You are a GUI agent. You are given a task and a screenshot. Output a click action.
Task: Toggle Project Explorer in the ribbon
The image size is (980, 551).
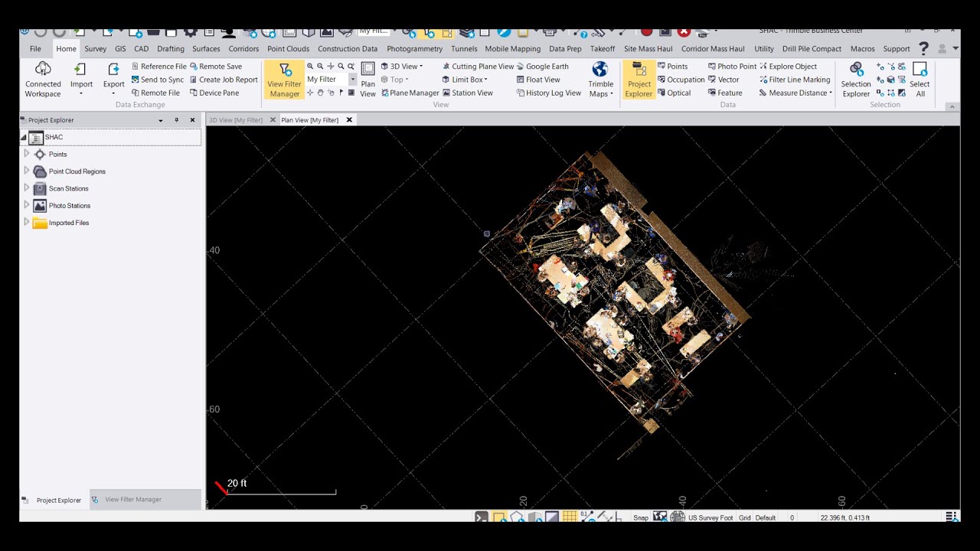(639, 80)
